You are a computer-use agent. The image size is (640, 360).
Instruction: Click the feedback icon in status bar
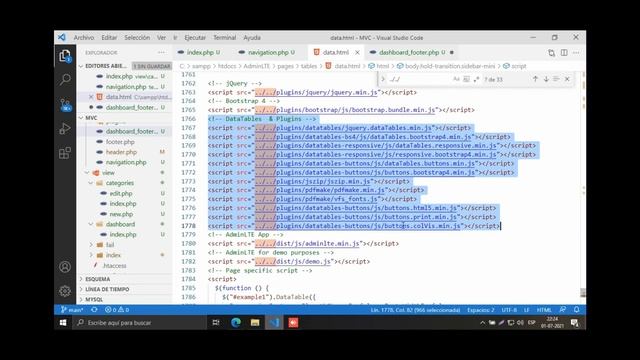point(563,310)
